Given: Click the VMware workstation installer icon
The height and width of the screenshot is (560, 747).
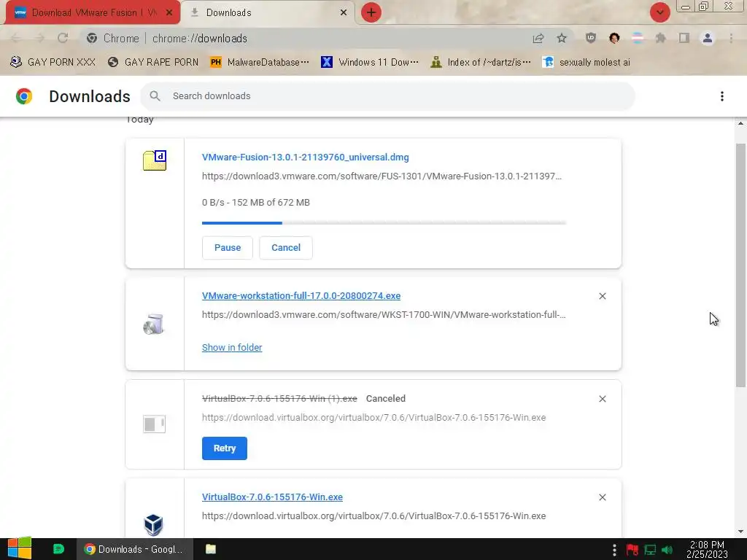Looking at the screenshot, I should pos(154,324).
